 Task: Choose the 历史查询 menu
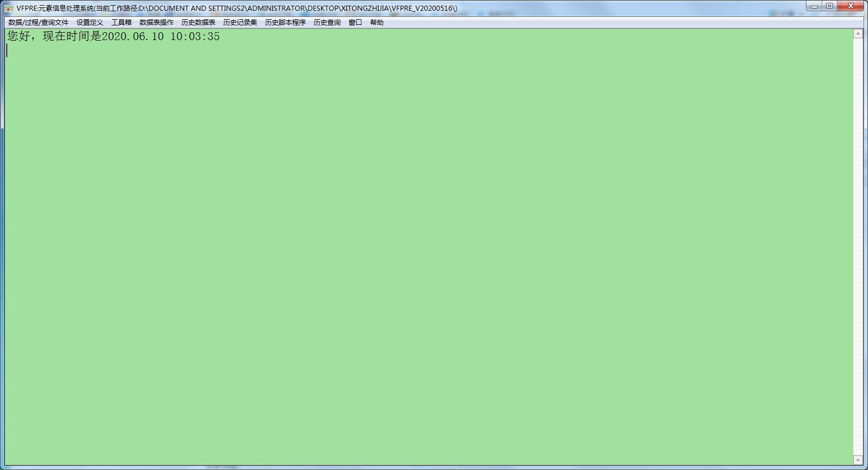coord(327,23)
